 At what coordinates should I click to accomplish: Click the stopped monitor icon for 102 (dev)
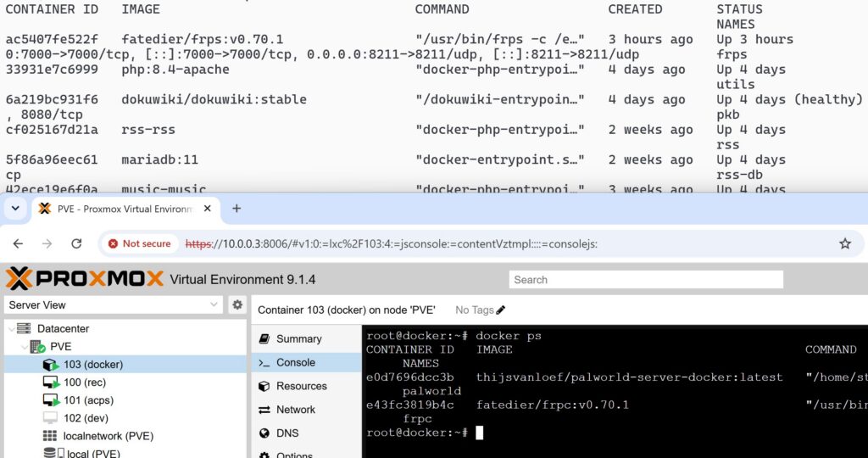click(x=50, y=418)
